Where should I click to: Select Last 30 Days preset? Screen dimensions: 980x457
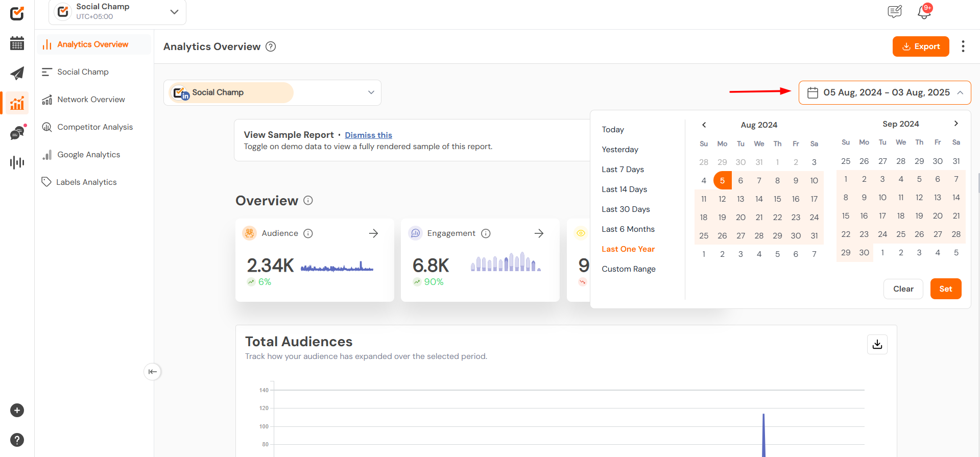(626, 209)
